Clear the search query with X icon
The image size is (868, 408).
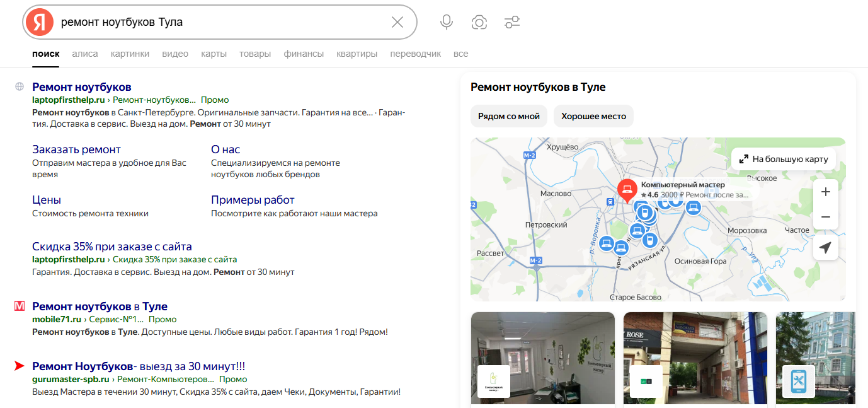point(397,23)
